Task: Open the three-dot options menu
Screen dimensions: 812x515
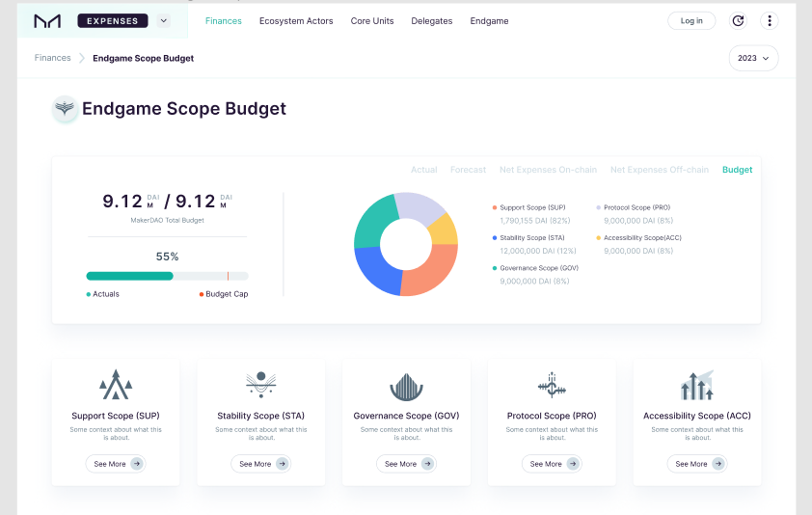Action: click(769, 20)
